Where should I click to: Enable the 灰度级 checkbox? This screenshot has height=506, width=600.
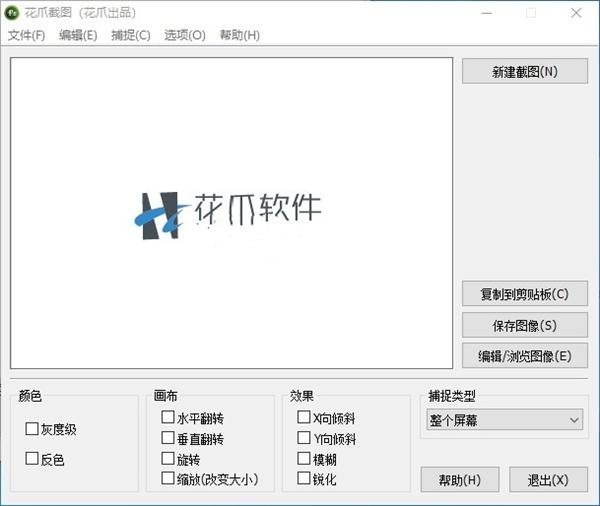tap(32, 429)
